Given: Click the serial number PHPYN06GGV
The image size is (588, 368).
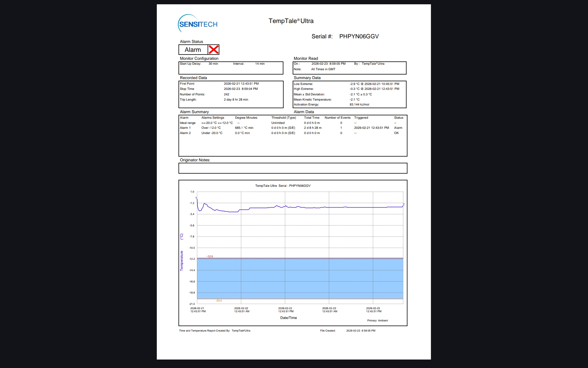Looking at the screenshot, I should 359,36.
